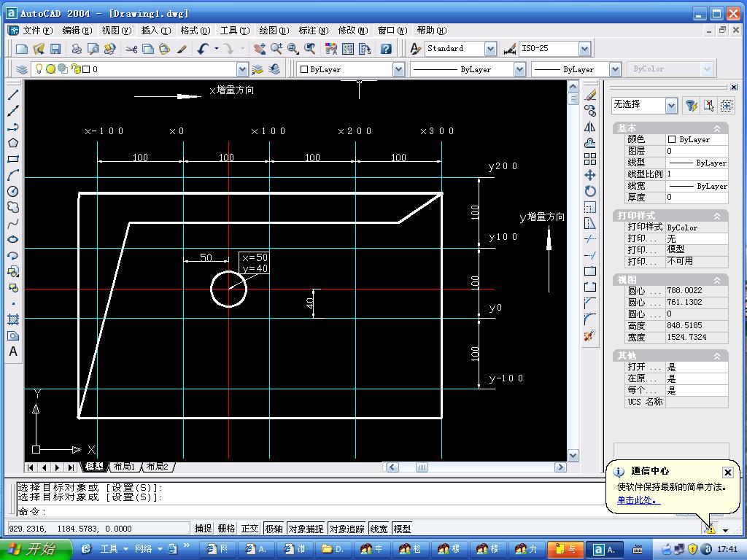Toggle layer 0 on/off lightbulb
The height and width of the screenshot is (560, 747).
39,69
